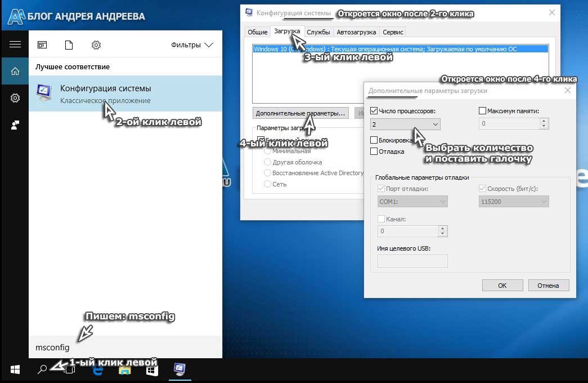Image resolution: width=588 pixels, height=383 pixels.
Task: Filter search results by apps icon
Action: [42, 45]
